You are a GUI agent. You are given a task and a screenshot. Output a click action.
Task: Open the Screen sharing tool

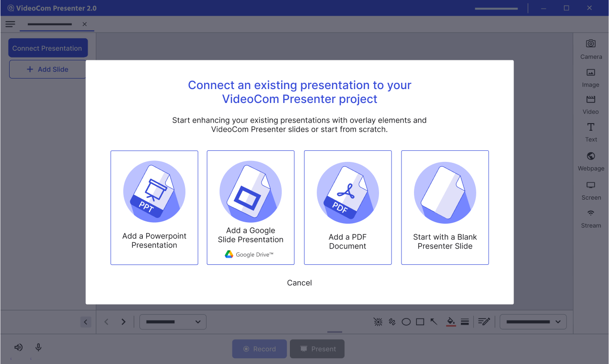[x=590, y=190]
